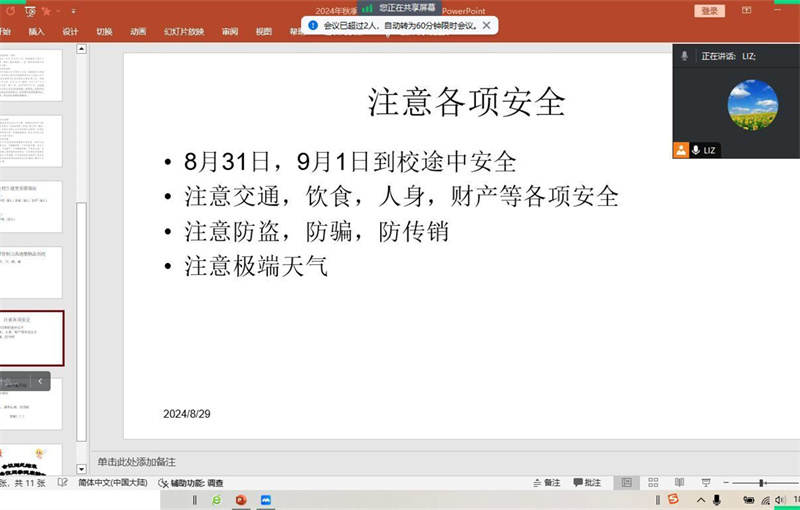Click the microphone icon in the meeting panel
Image resolution: width=800 pixels, height=510 pixels.
pos(685,57)
